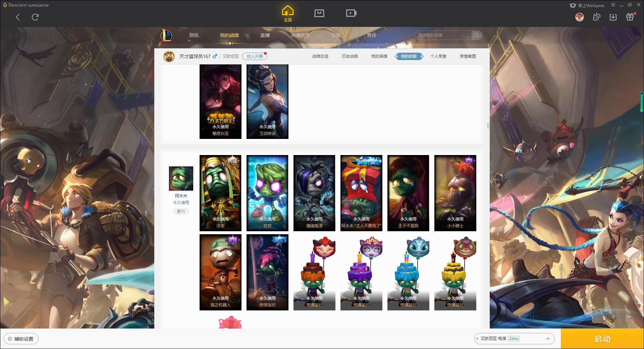Expand the 艾欧尼亚 电信 server dropdown
644x349 pixels.
point(514,339)
